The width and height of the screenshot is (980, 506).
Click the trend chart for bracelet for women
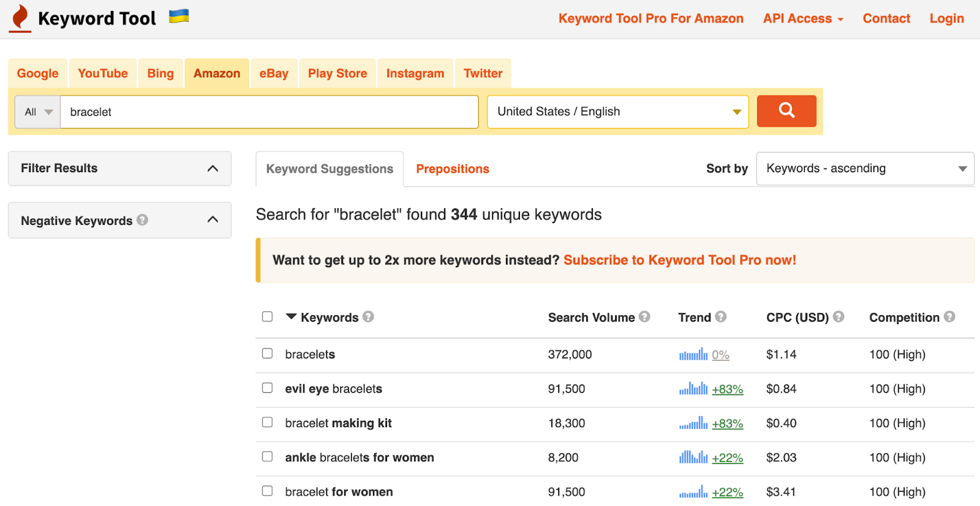pos(693,491)
